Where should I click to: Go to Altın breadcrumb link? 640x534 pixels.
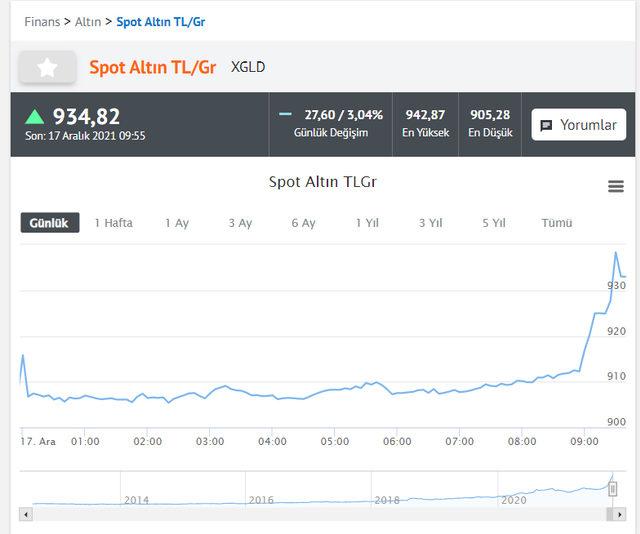pyautogui.click(x=88, y=22)
